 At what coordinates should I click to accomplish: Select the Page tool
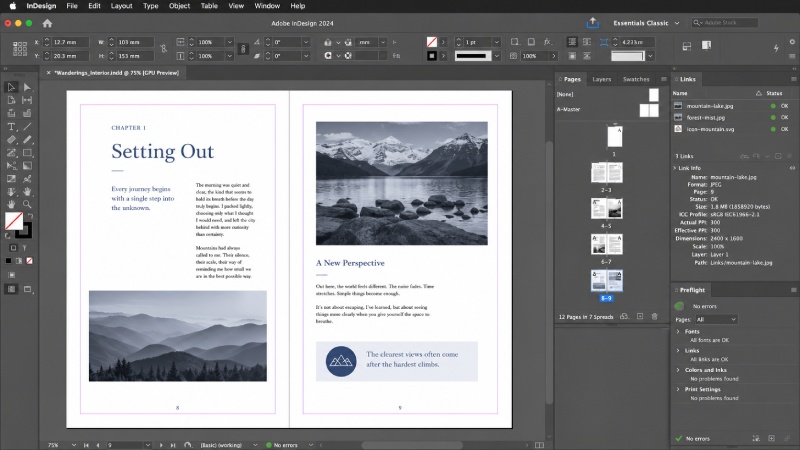pos(11,100)
